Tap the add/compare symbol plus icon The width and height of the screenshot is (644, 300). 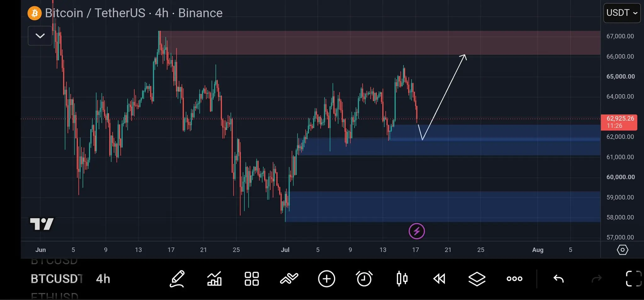326,279
